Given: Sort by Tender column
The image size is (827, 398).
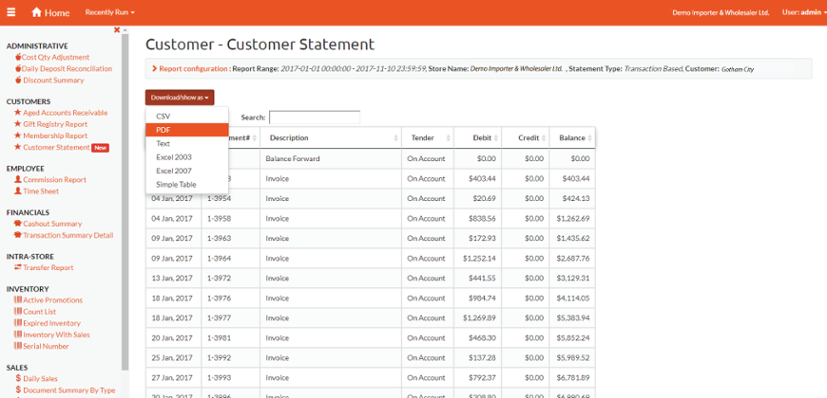Looking at the screenshot, I should (x=427, y=138).
